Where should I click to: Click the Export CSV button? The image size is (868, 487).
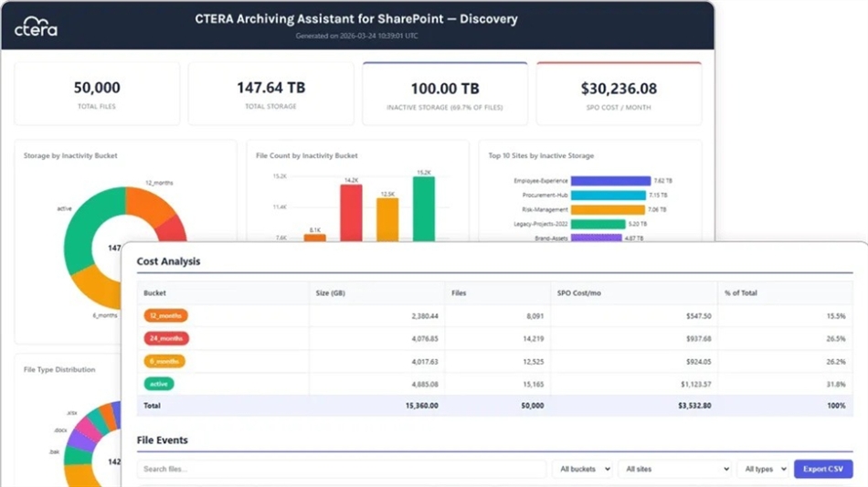click(823, 469)
